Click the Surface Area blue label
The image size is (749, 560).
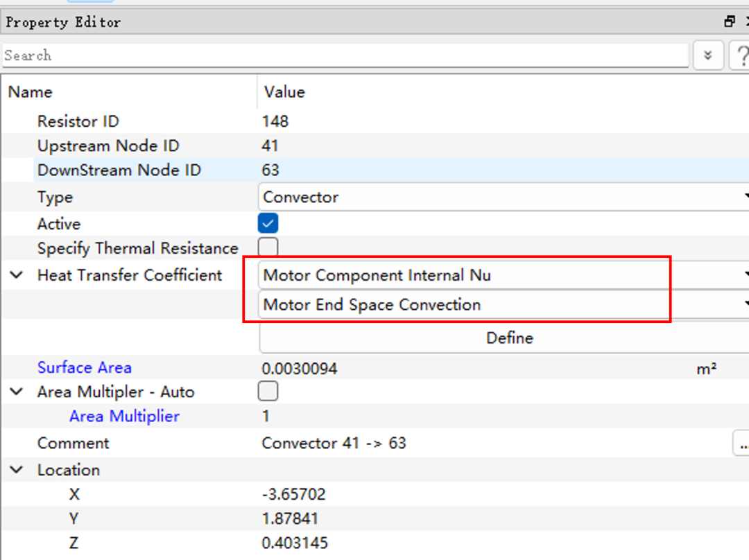click(x=85, y=367)
